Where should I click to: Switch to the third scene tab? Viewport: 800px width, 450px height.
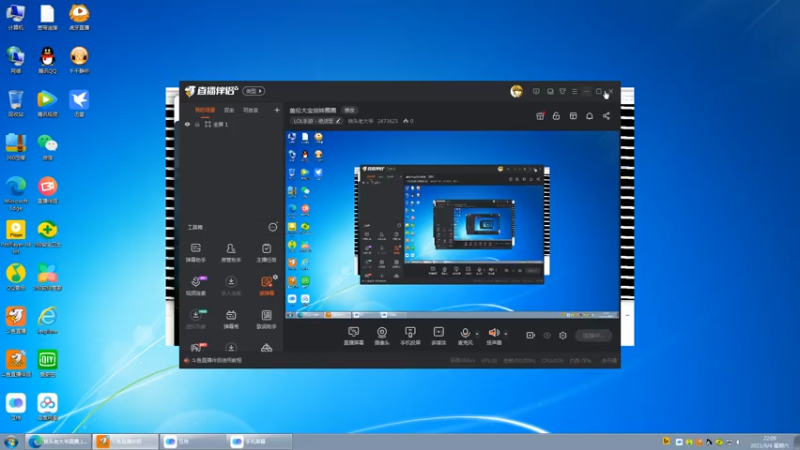point(251,110)
